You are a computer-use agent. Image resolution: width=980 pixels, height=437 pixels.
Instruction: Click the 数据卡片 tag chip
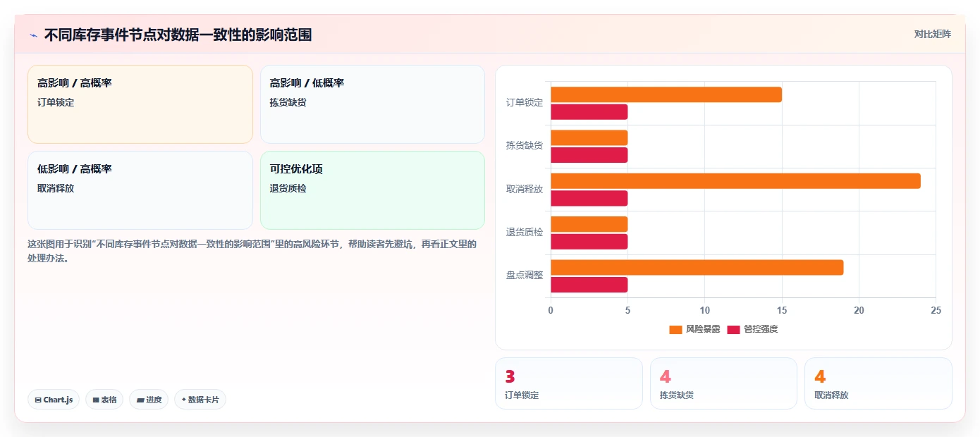coord(200,400)
